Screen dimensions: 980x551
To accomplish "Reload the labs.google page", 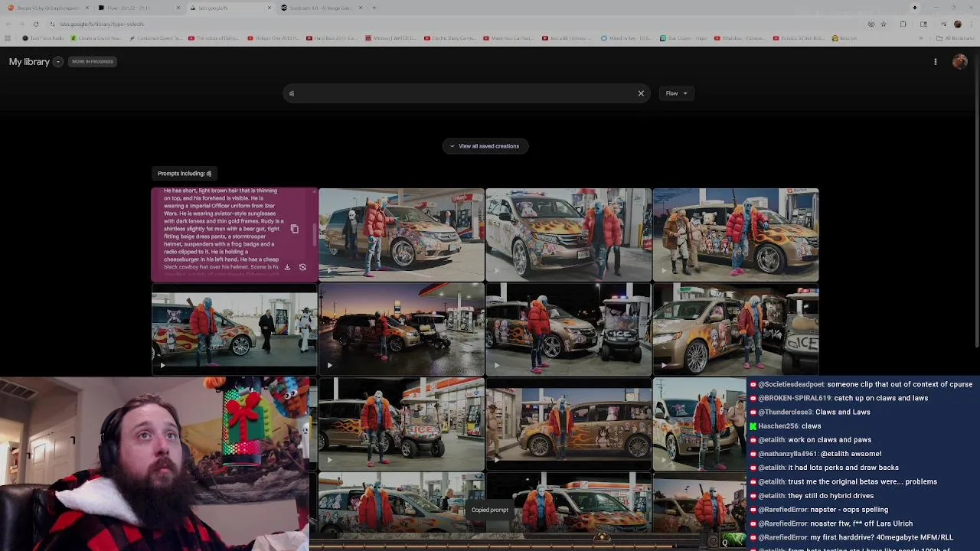I will (x=35, y=24).
